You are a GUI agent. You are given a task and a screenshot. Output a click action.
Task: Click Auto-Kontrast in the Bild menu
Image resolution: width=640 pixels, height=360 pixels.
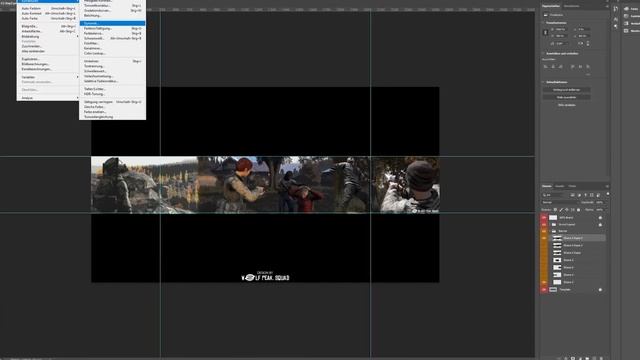(x=48, y=13)
